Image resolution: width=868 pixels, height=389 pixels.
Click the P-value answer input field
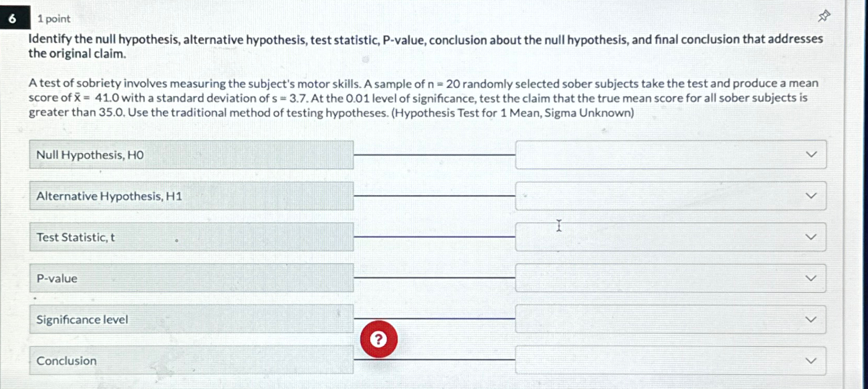click(x=649, y=278)
